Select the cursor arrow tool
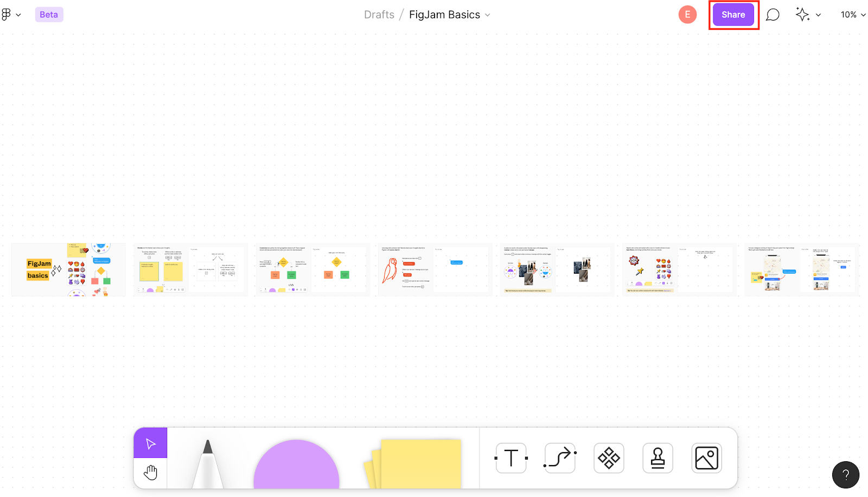Viewport: 868px width, 497px height. tap(150, 443)
